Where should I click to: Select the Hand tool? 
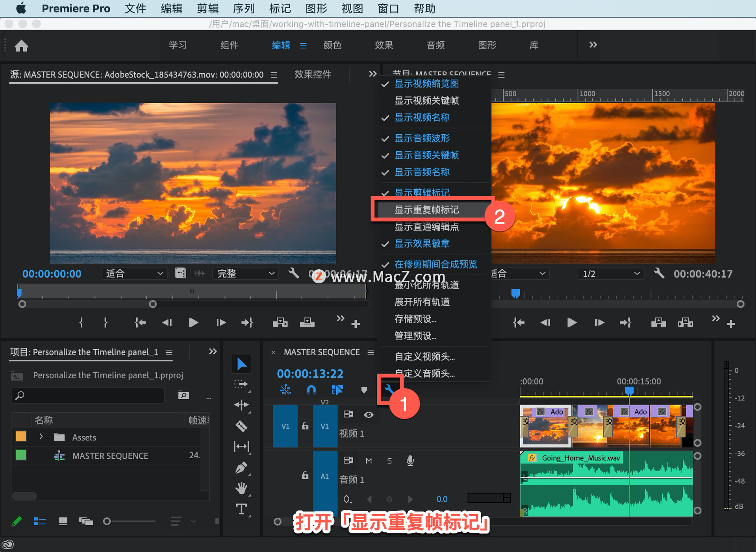coord(241,489)
